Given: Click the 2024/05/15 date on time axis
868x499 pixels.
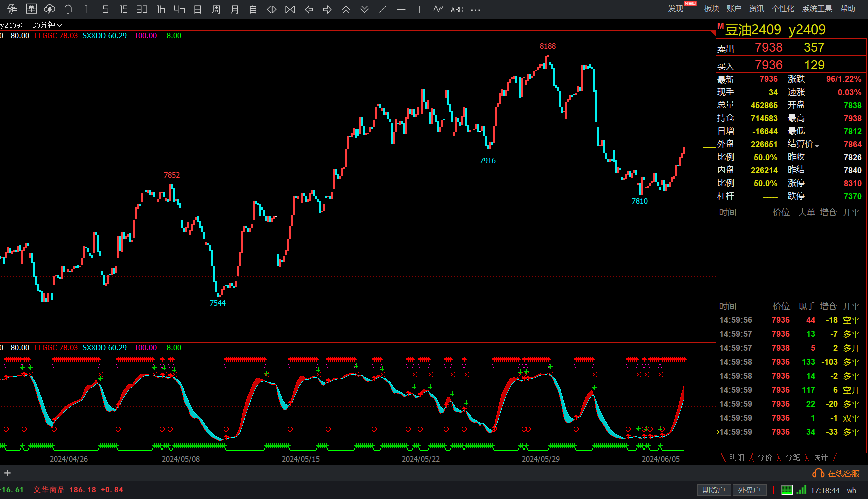Looking at the screenshot, I should point(301,459).
